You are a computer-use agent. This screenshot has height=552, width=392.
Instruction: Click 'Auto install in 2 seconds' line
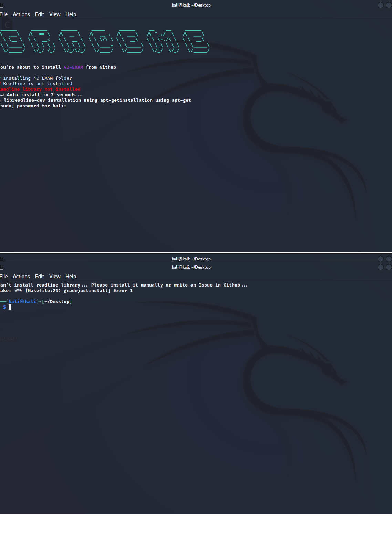tap(42, 95)
